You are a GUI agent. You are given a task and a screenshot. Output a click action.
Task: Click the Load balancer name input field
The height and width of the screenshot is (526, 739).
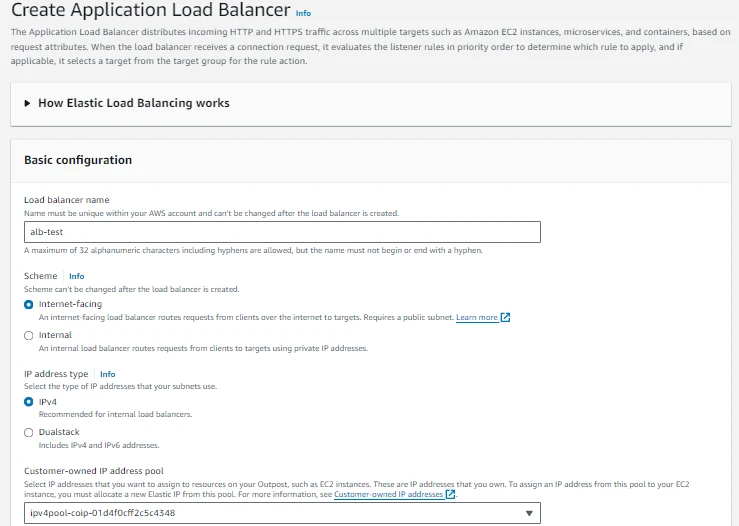(282, 232)
